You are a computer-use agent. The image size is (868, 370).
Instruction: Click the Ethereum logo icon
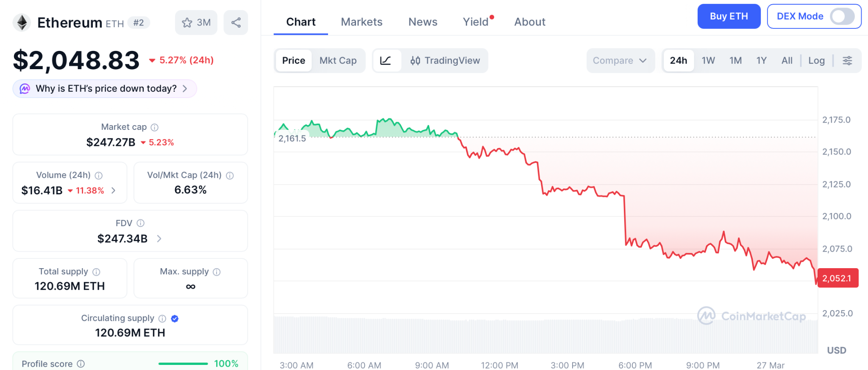22,22
